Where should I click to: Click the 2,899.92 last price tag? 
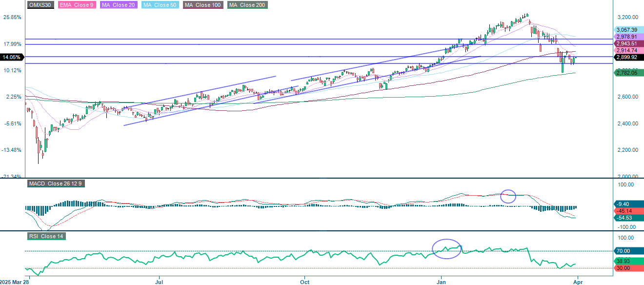click(628, 57)
